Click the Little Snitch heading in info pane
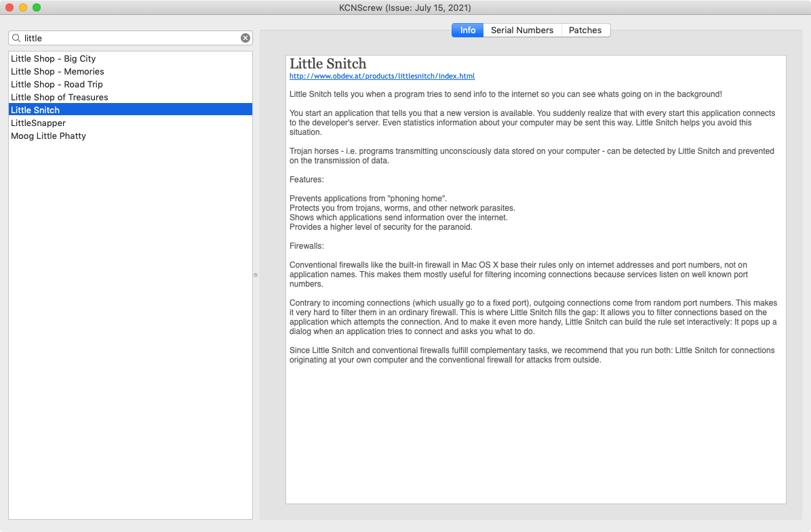The height and width of the screenshot is (532, 811). pyautogui.click(x=328, y=64)
